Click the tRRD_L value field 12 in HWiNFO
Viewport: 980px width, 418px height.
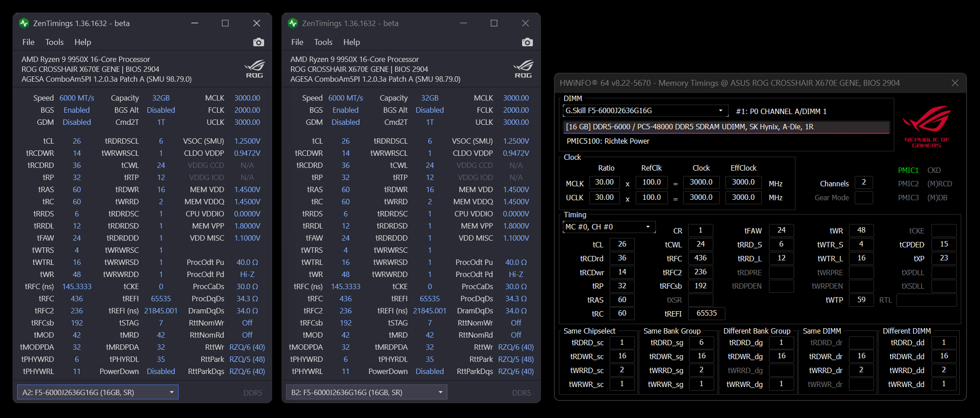point(781,258)
